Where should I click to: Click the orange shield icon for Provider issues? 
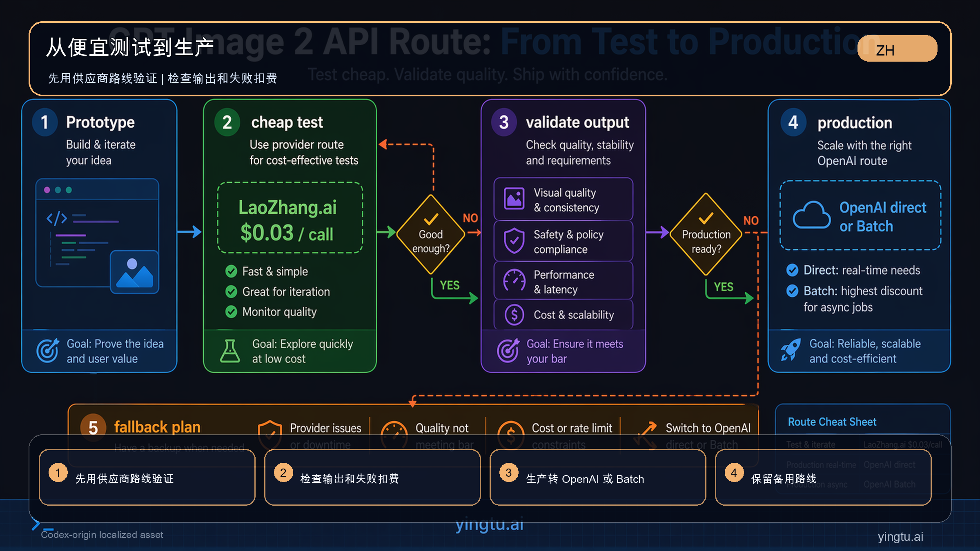270,433
